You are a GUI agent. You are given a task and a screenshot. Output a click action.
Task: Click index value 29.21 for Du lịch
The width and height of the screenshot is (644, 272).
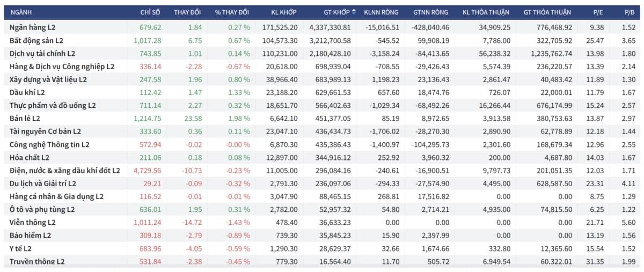152,183
